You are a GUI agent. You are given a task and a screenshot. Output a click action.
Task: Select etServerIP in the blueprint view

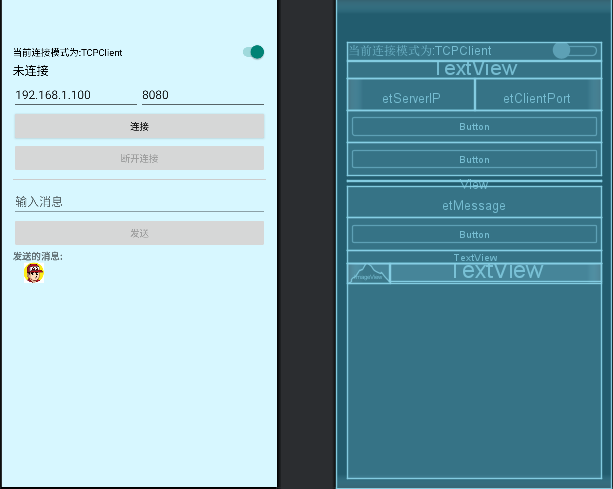[411, 95]
